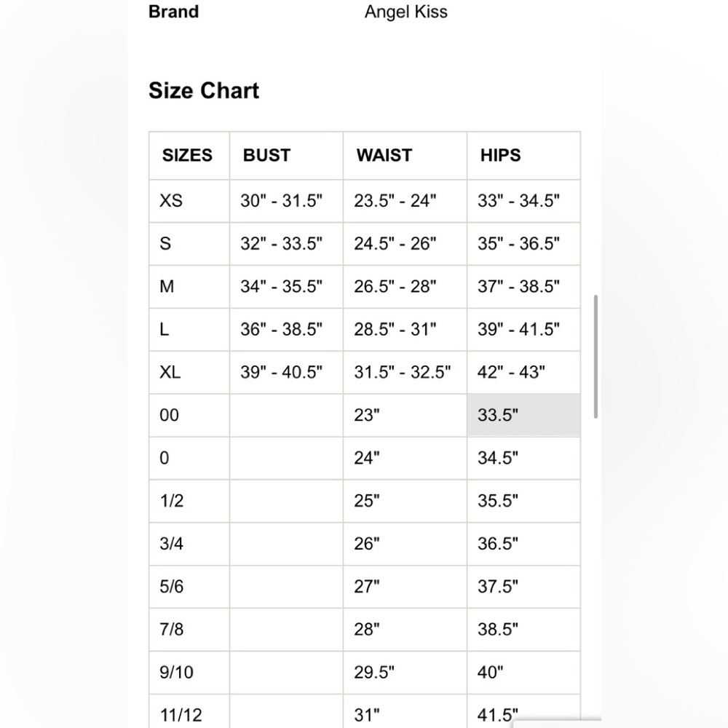Click the size 00 row label
Screen dimensions: 728x728
point(169,415)
